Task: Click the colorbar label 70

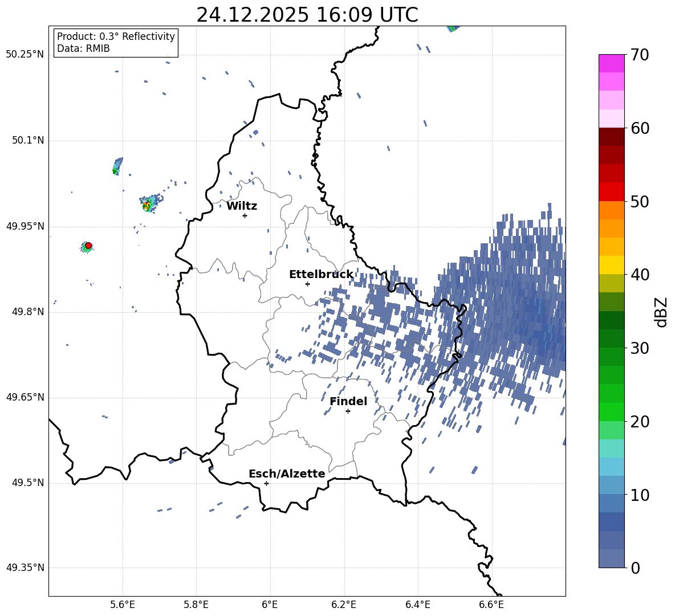Action: 639,55
